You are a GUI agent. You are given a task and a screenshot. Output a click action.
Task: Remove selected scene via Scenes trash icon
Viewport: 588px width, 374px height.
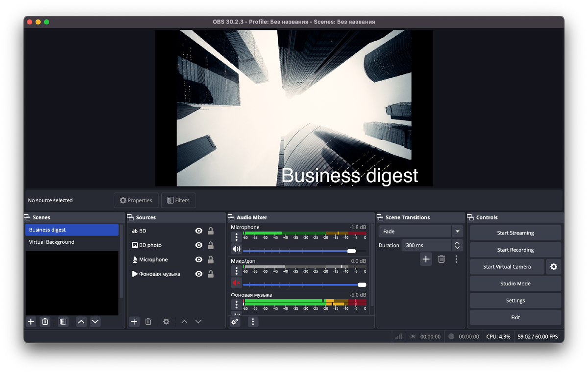pos(45,322)
